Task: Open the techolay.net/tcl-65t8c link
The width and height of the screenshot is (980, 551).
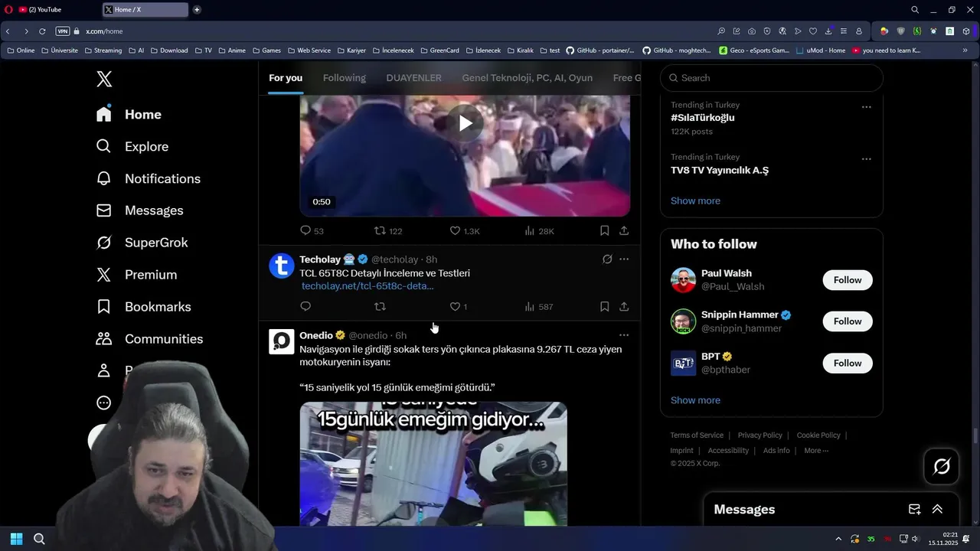Action: [367, 286]
